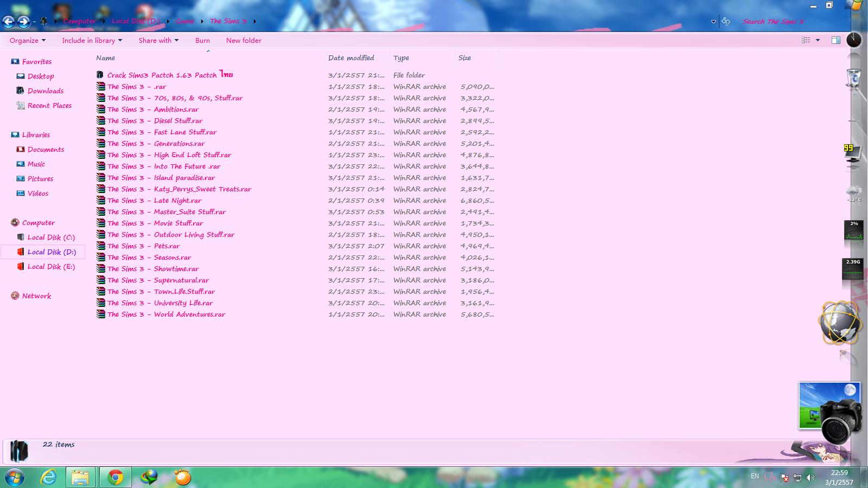Viewport: 868px width, 488px height.
Task: Click the Island paradise.rar archive icon
Action: coord(100,177)
